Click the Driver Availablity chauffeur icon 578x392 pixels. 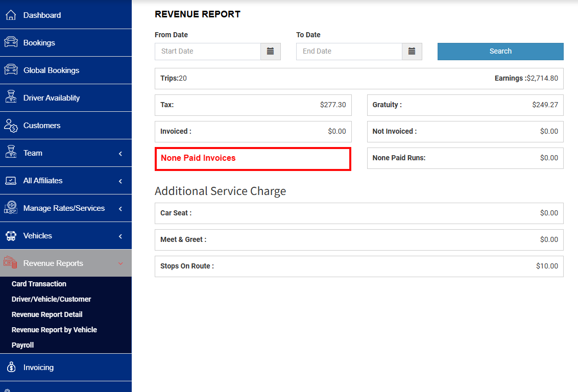pos(11,97)
